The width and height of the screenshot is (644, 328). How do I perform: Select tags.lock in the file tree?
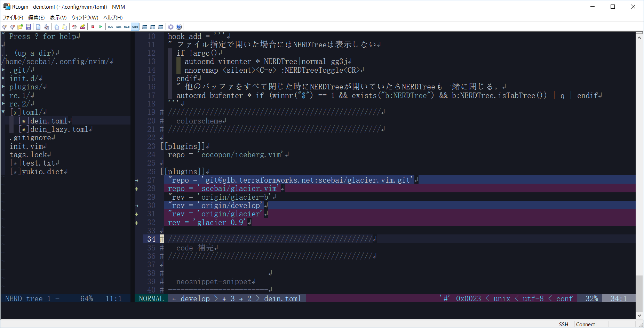pyautogui.click(x=28, y=155)
